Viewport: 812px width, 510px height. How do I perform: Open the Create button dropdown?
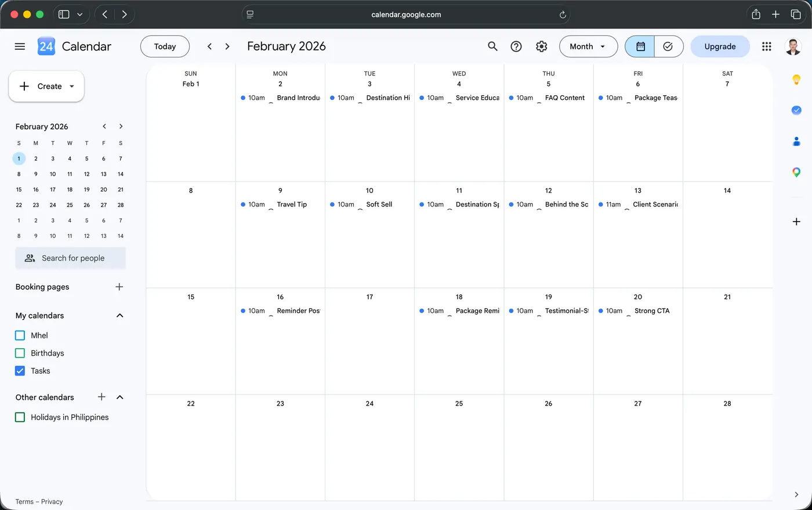point(72,86)
